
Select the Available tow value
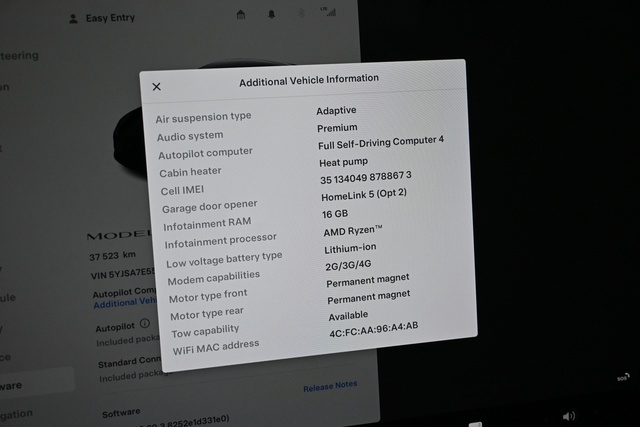click(x=348, y=315)
